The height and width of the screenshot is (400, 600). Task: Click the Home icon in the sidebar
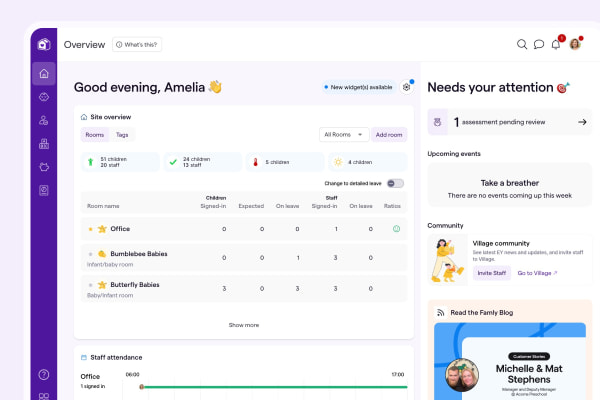[x=43, y=74]
